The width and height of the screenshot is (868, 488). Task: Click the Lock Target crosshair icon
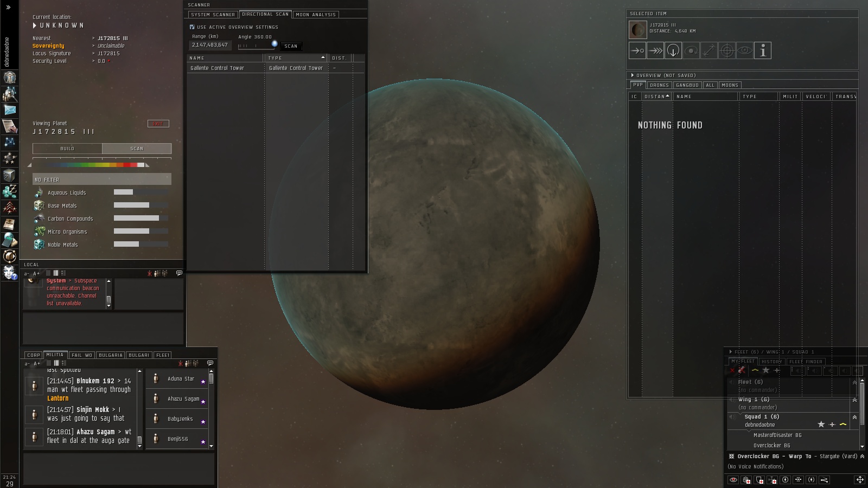727,50
